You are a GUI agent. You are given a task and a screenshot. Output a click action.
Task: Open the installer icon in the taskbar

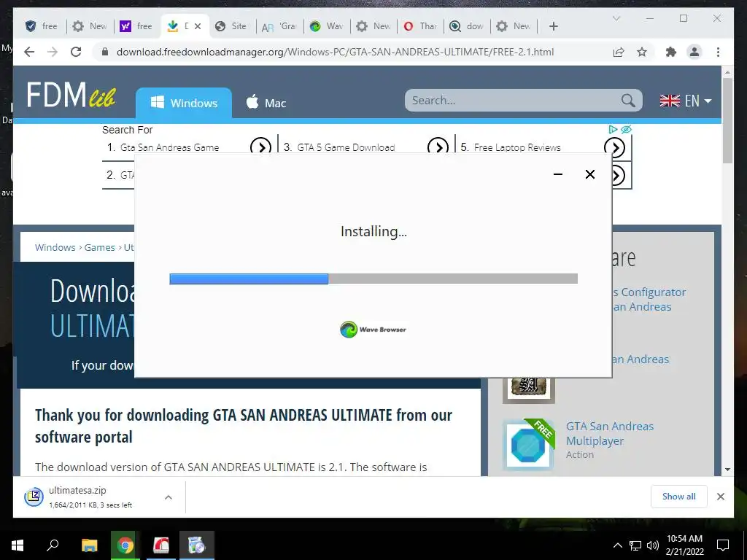pyautogui.click(x=197, y=545)
